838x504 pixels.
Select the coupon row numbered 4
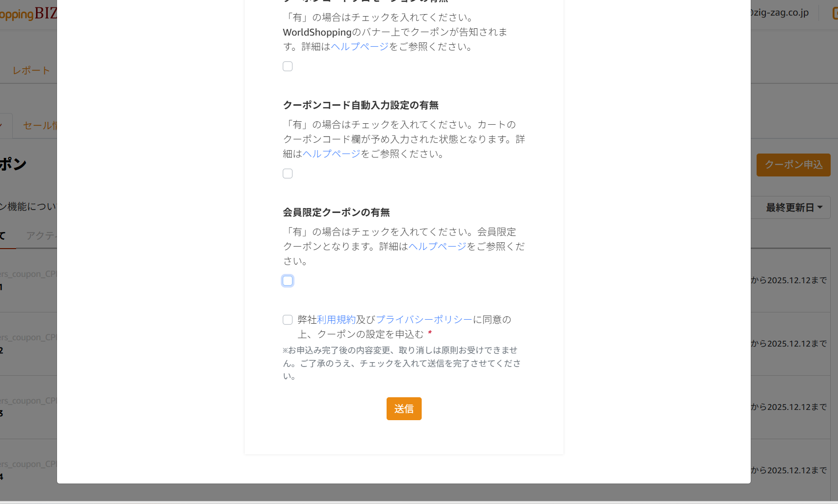click(28, 470)
